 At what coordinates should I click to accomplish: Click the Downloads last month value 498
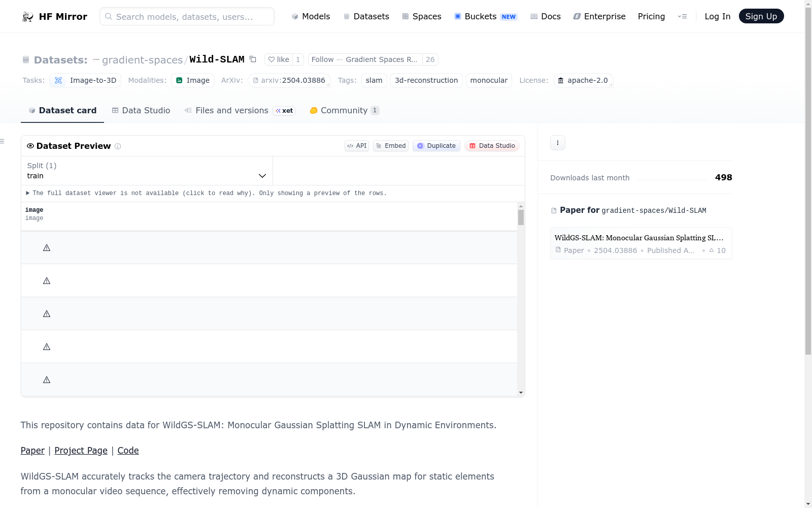click(x=723, y=177)
